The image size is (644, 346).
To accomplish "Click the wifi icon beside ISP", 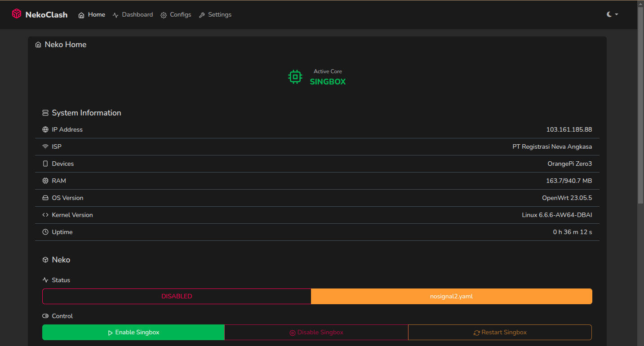I will click(45, 146).
